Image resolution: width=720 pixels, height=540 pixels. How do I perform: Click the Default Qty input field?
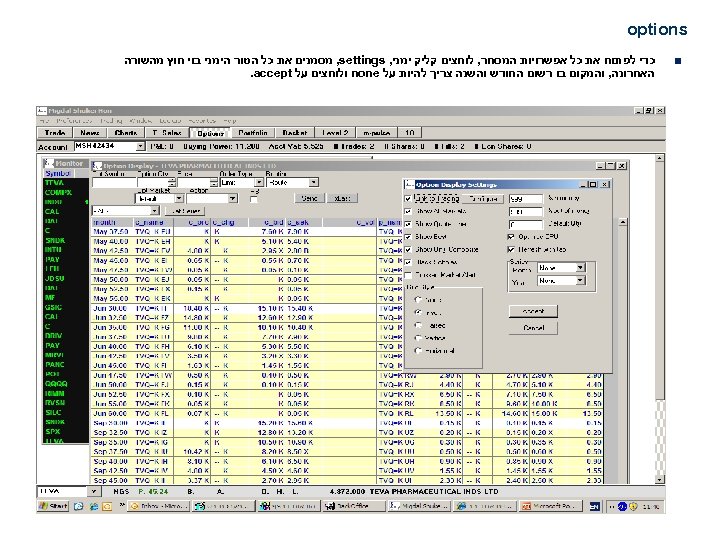click(x=526, y=225)
